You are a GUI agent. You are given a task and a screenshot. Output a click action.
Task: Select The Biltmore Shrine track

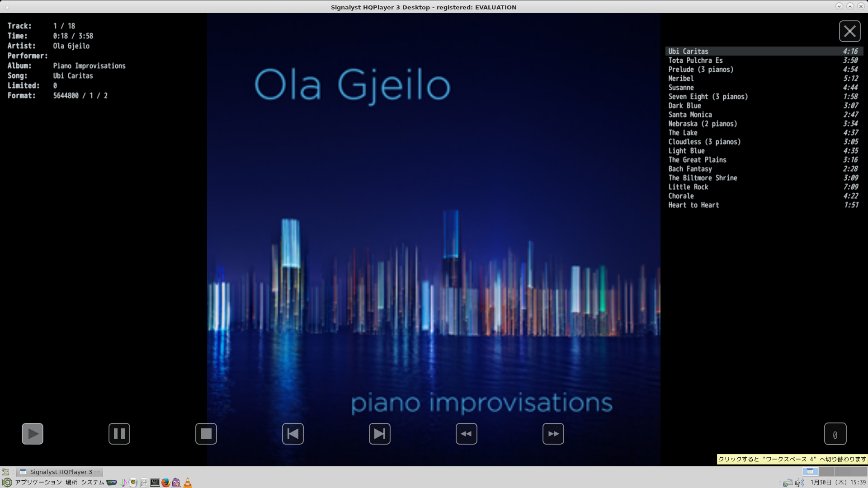click(764, 178)
